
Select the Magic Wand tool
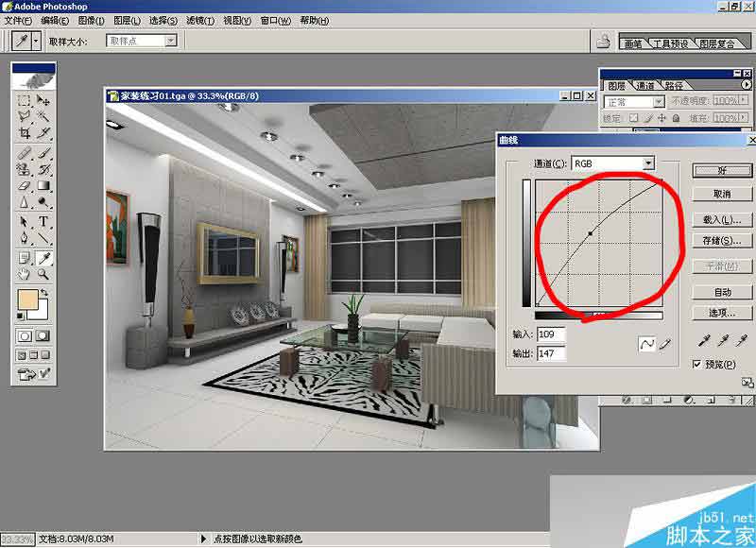(43, 116)
